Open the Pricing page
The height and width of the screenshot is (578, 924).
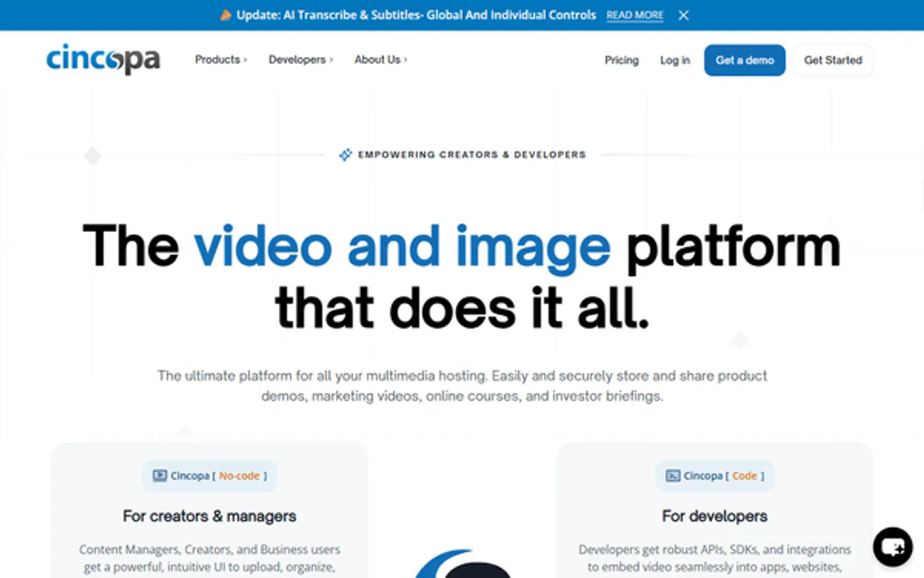click(622, 60)
